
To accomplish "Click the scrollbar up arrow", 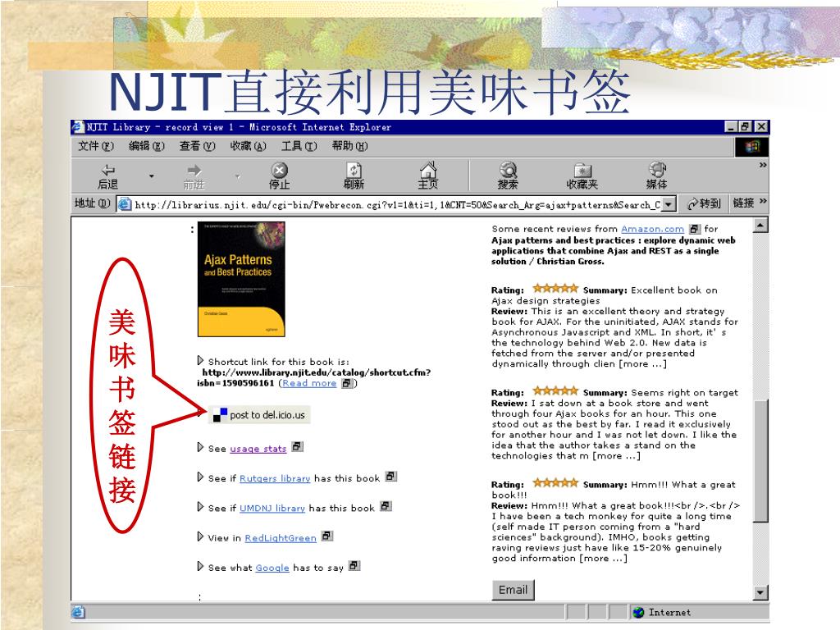I will [x=760, y=226].
